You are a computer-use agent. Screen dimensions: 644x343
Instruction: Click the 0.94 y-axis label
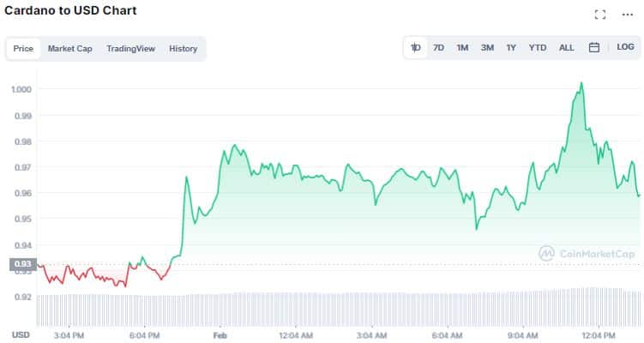coord(23,245)
